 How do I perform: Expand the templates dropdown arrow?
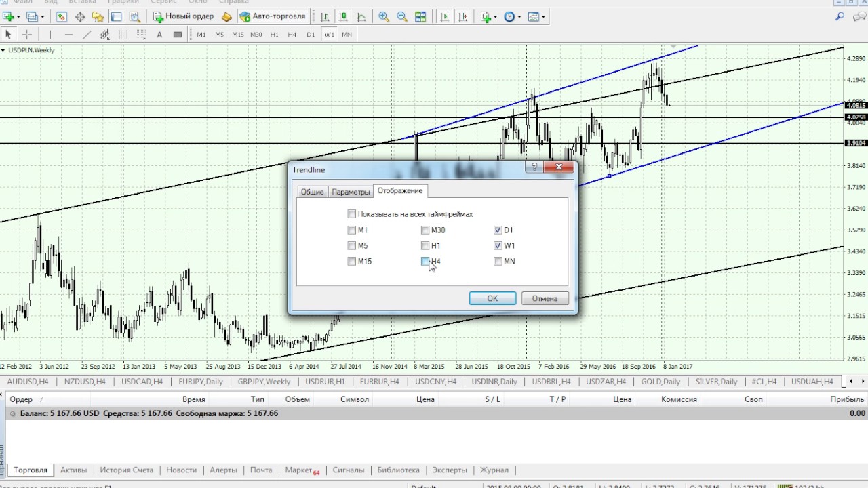coord(544,16)
